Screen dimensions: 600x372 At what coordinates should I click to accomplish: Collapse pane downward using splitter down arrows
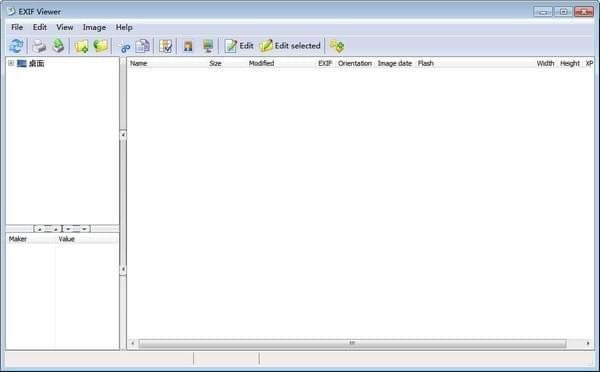tap(76, 229)
